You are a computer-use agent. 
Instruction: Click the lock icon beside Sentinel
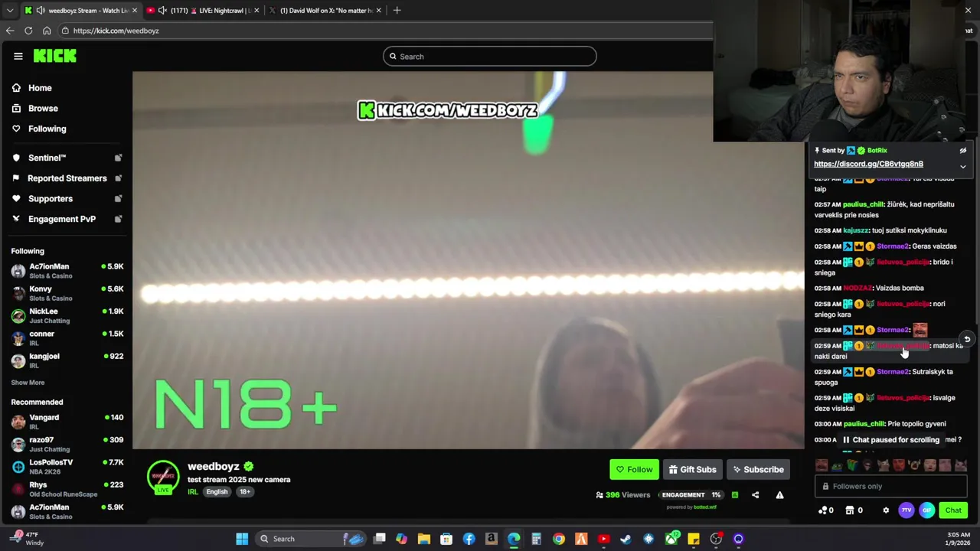click(x=118, y=158)
